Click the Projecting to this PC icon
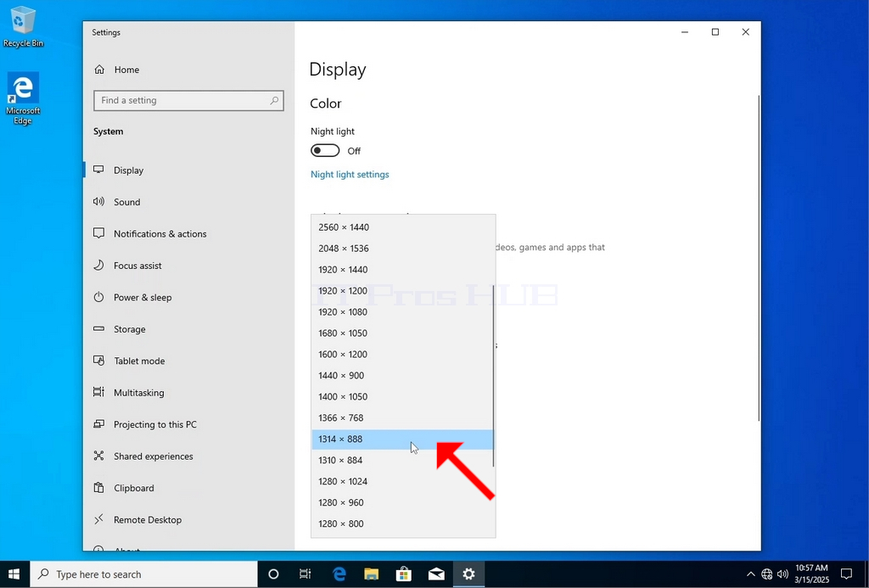Viewport: 869px width, 588px height. coord(98,424)
